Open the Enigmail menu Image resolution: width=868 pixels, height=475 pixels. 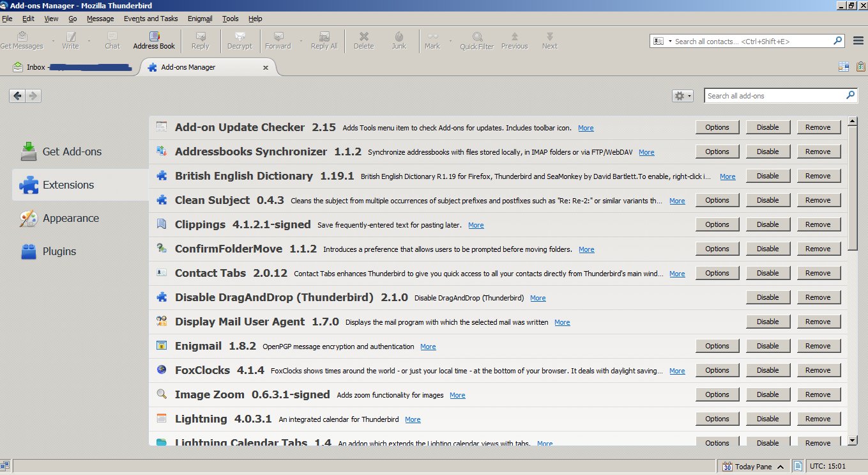tap(200, 19)
